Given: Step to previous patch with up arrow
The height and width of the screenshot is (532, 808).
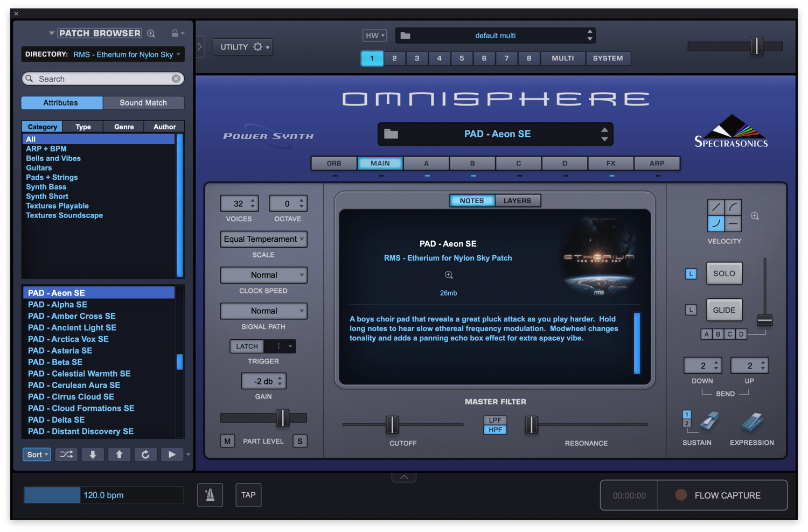Looking at the screenshot, I should coord(119,454).
